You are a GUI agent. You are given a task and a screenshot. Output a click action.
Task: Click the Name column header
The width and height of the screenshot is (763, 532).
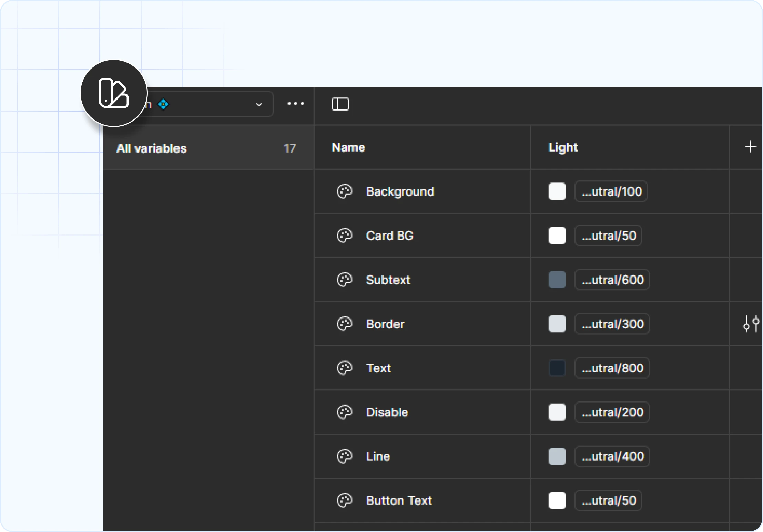(x=348, y=147)
